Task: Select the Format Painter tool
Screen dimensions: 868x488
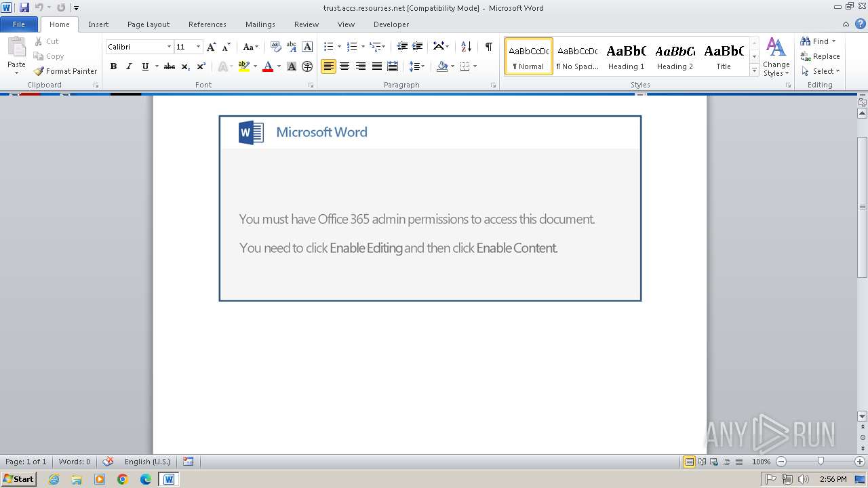Action: click(65, 71)
